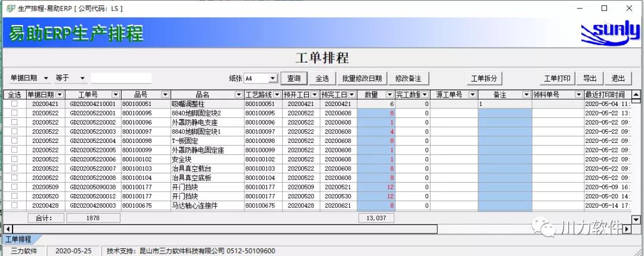Expand the A4 paper size dropdown

(273, 78)
